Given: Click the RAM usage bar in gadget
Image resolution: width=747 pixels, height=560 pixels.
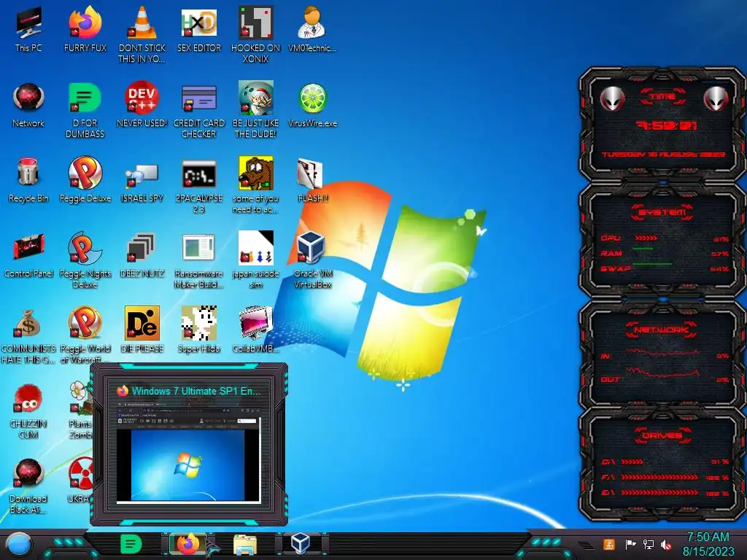Looking at the screenshot, I should click(643, 249).
